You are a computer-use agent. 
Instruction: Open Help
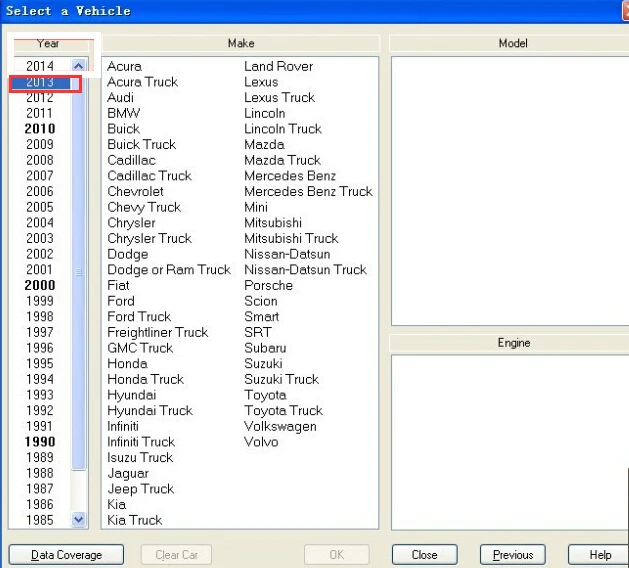(600, 555)
